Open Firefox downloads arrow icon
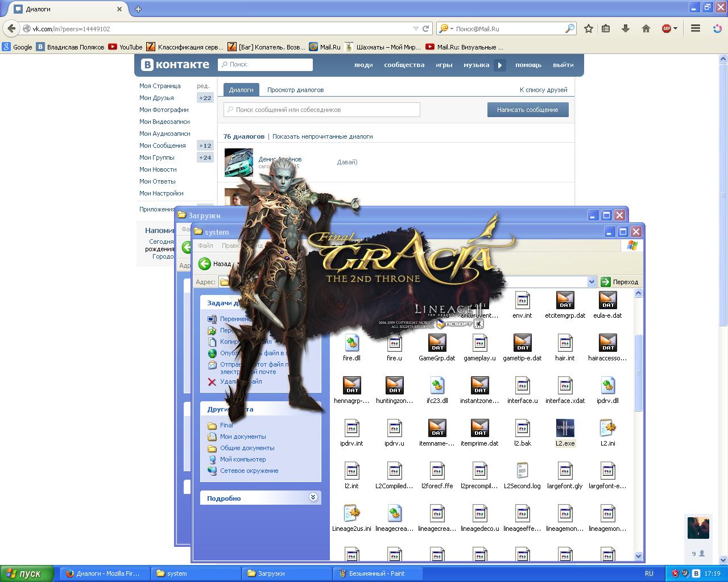728x582 pixels. [x=626, y=28]
